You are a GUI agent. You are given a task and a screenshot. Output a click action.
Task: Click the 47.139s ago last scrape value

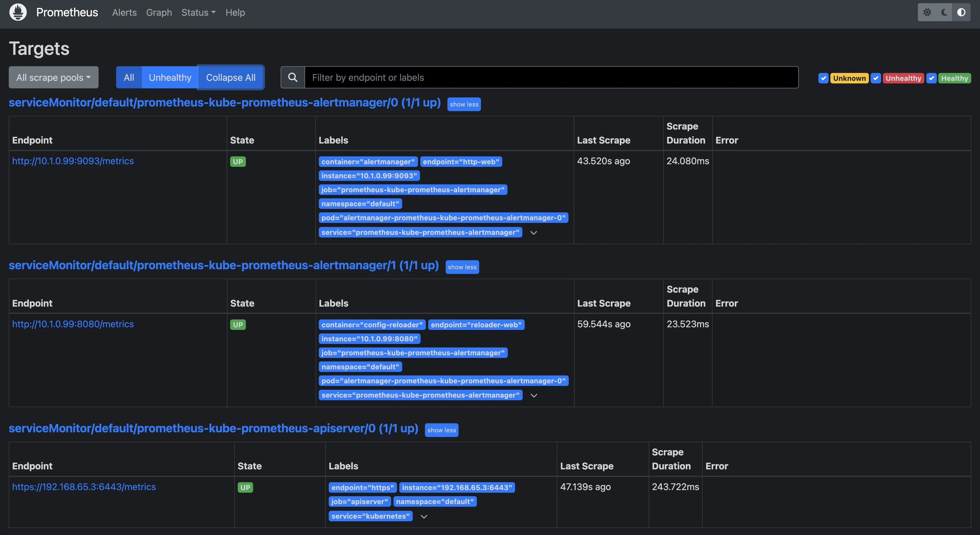(585, 487)
